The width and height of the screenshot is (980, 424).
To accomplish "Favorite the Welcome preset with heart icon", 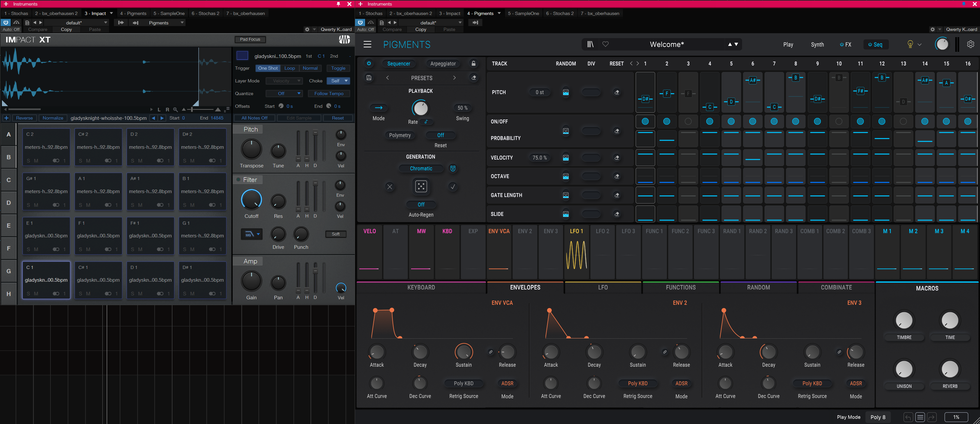I will pos(605,45).
